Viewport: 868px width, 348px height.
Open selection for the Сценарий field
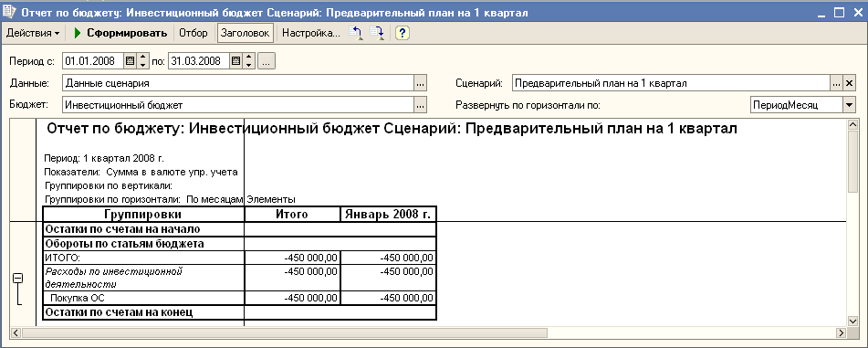[x=836, y=83]
